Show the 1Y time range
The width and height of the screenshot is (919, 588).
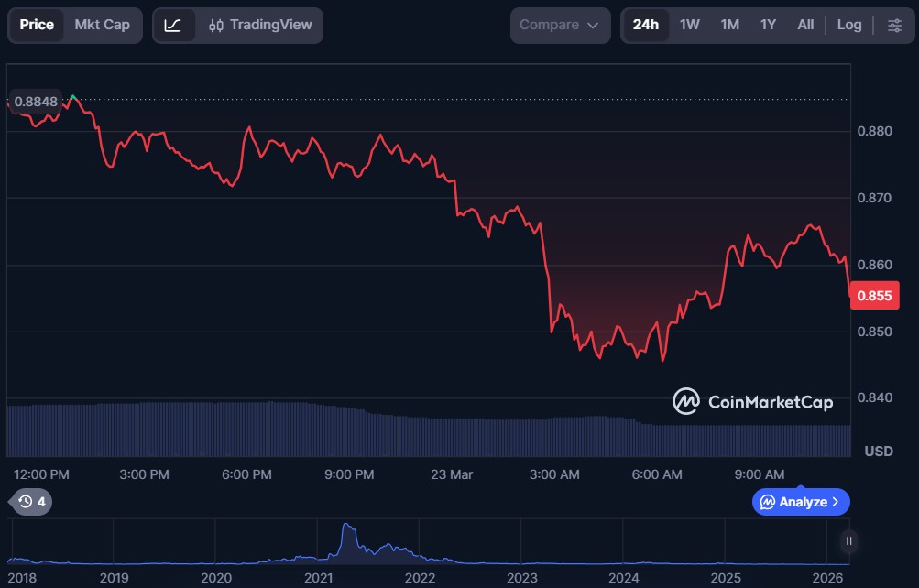pyautogui.click(x=768, y=25)
